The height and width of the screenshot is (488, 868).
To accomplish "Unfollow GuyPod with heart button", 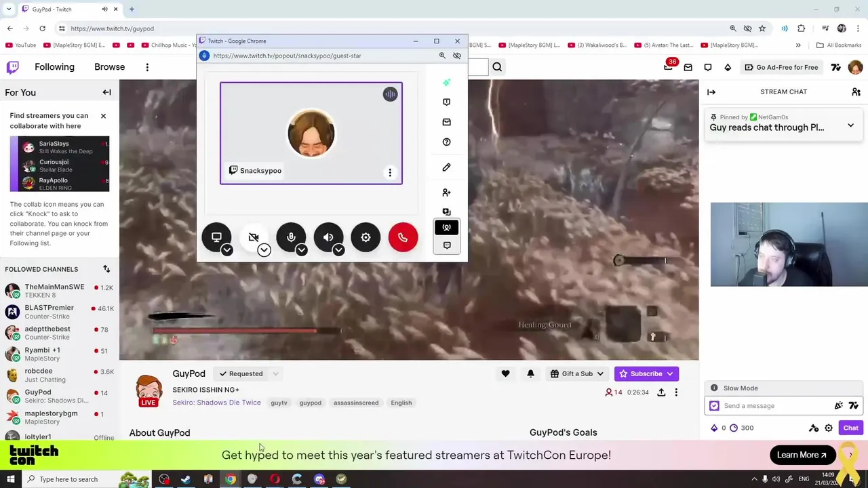I will [x=505, y=373].
